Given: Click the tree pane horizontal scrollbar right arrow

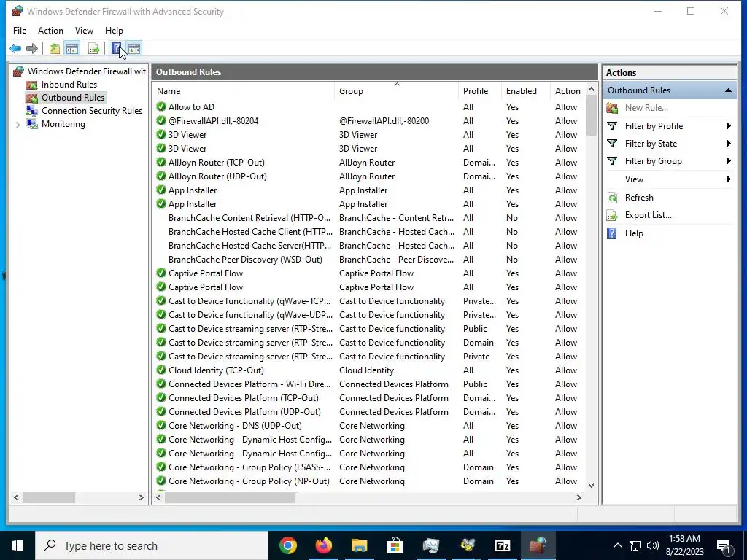Looking at the screenshot, I should click(141, 497).
